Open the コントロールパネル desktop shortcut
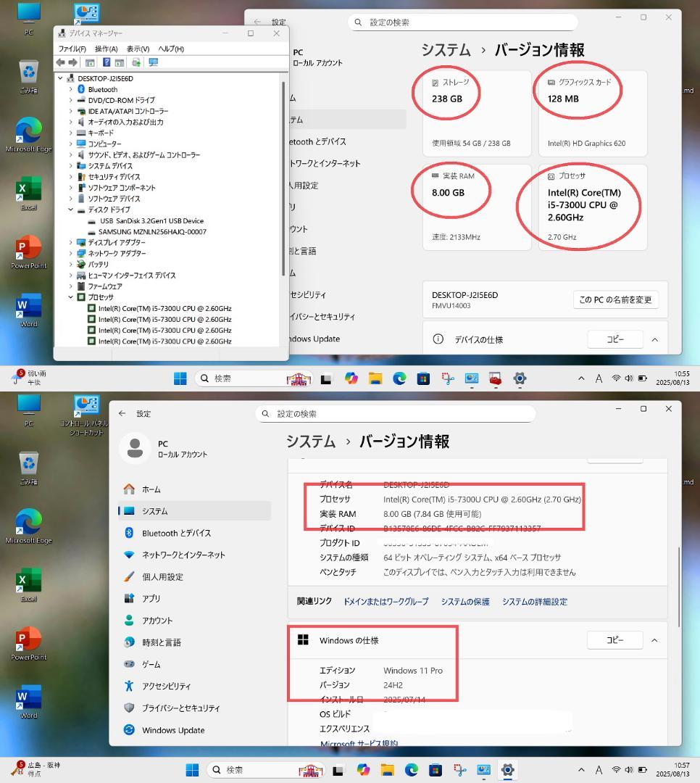Viewport: 700px width, 783px height. click(87, 406)
